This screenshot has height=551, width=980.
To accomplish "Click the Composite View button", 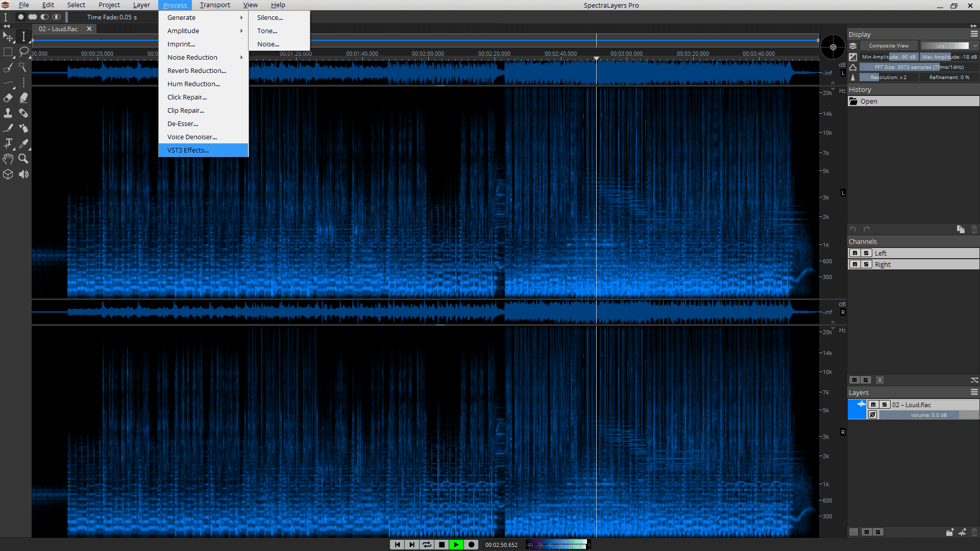I will pos(889,46).
